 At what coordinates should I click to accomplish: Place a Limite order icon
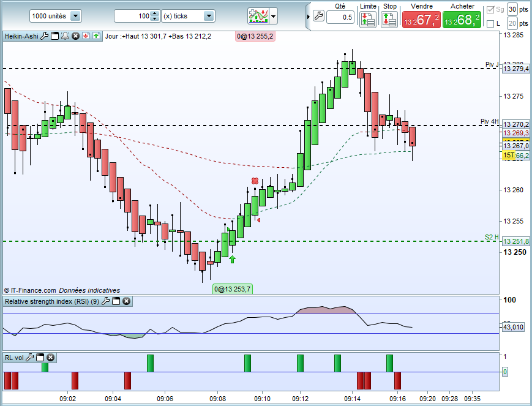click(368, 20)
